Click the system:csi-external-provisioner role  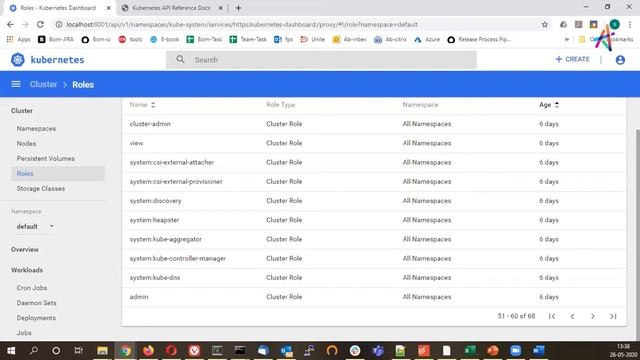[x=176, y=182]
